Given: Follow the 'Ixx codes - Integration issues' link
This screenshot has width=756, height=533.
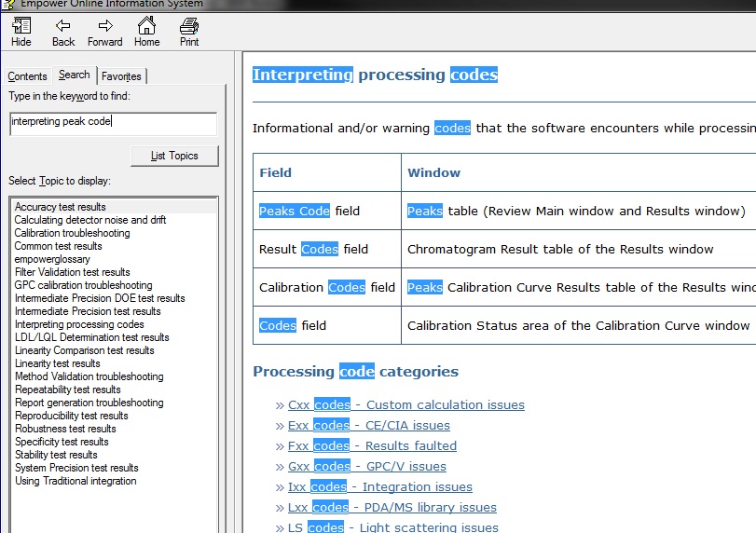Looking at the screenshot, I should coord(380,486).
